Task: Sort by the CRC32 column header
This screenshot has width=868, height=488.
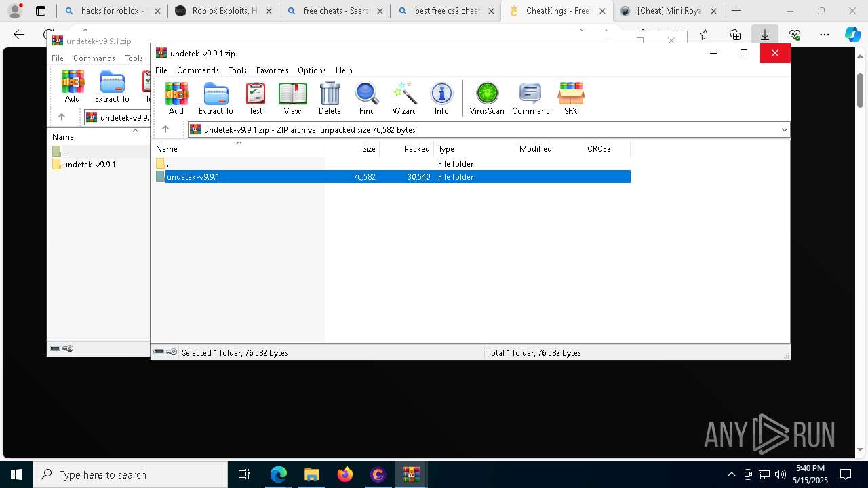Action: pyautogui.click(x=606, y=149)
